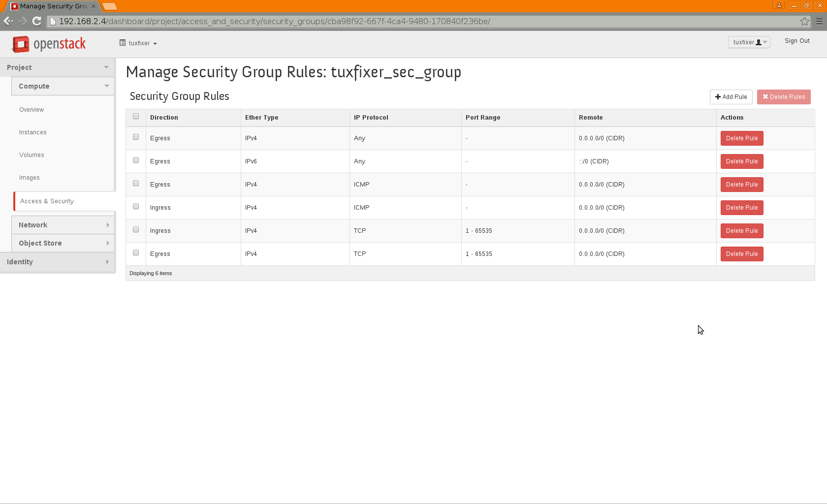Check the IPv6 Egress rule checkbox
This screenshot has width=827, height=504.
tap(136, 160)
